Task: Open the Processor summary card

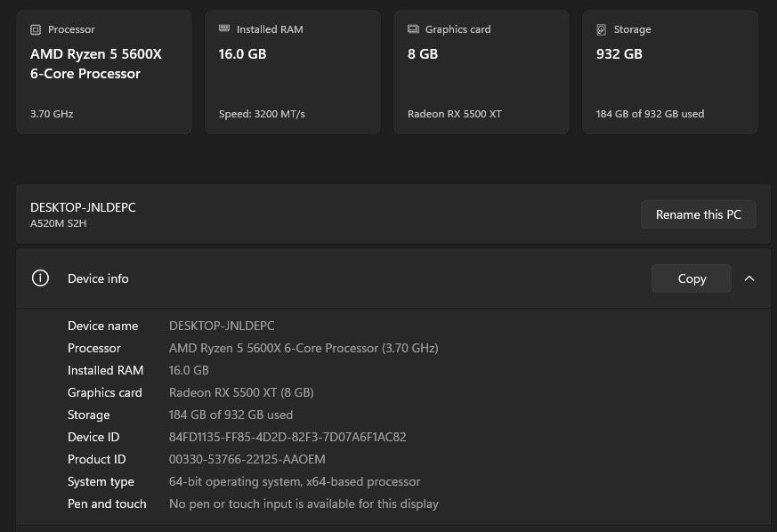Action: (104, 72)
